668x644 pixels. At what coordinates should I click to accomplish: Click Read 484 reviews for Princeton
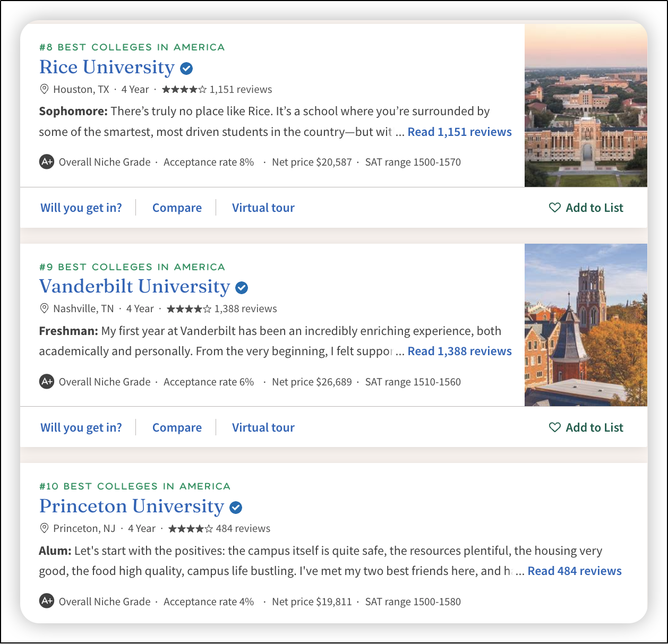574,571
